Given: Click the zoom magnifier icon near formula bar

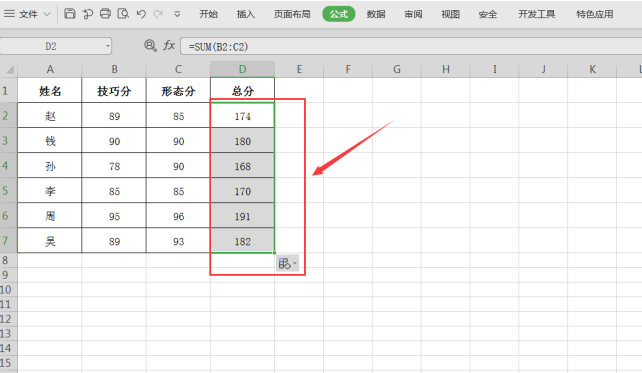Looking at the screenshot, I should [x=150, y=45].
